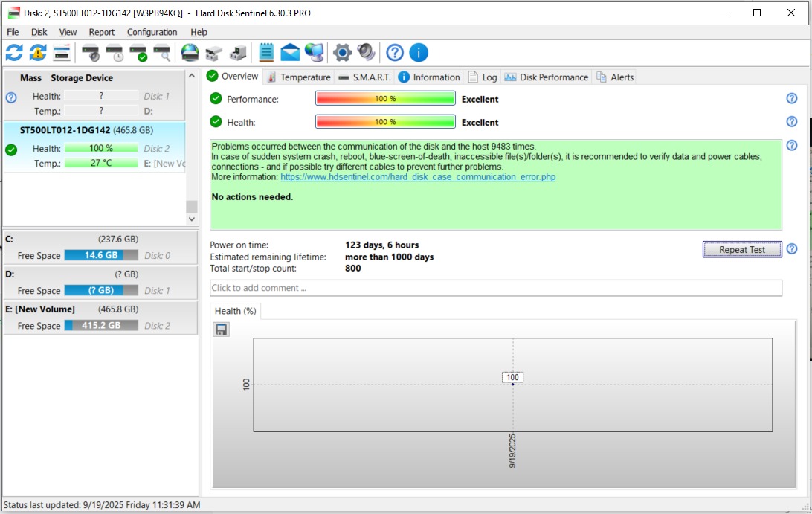Switch to the Log tab
Viewport: 812px width, 514px height.
pyautogui.click(x=483, y=77)
